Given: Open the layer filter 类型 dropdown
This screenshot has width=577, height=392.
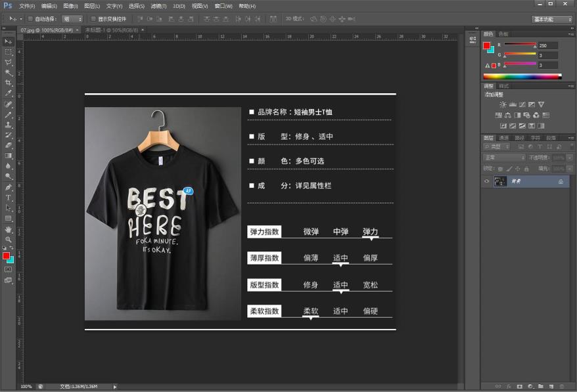Looking at the screenshot, I should click(497, 146).
